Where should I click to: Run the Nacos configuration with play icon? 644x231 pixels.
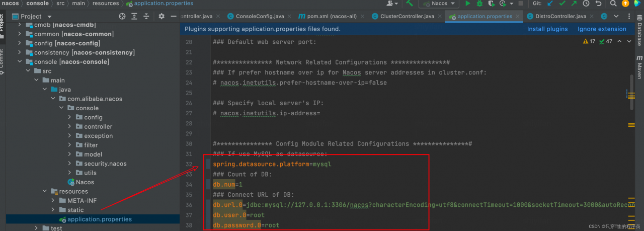click(467, 3)
